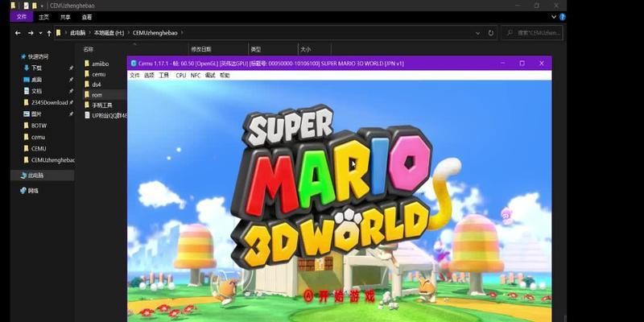Open the 文件 tab in File Explorer
This screenshot has width=644, height=322.
point(22,17)
